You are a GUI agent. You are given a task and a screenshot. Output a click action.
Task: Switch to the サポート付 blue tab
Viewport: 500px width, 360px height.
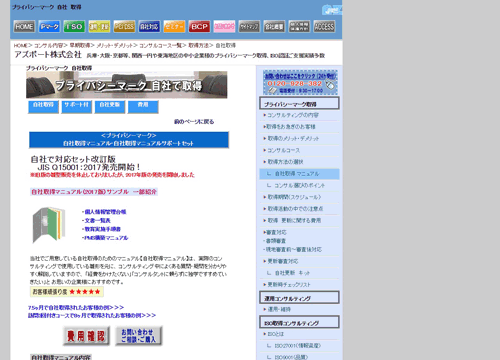pyautogui.click(x=76, y=107)
